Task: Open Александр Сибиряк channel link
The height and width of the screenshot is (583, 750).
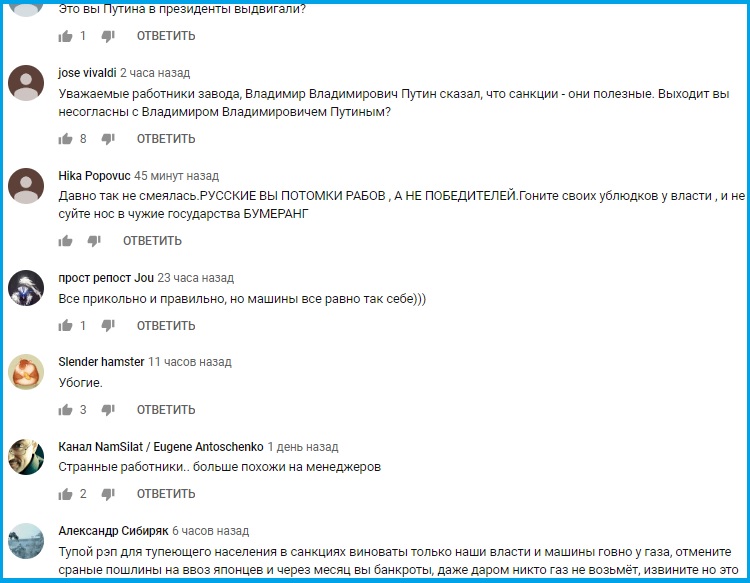Action: click(113, 531)
